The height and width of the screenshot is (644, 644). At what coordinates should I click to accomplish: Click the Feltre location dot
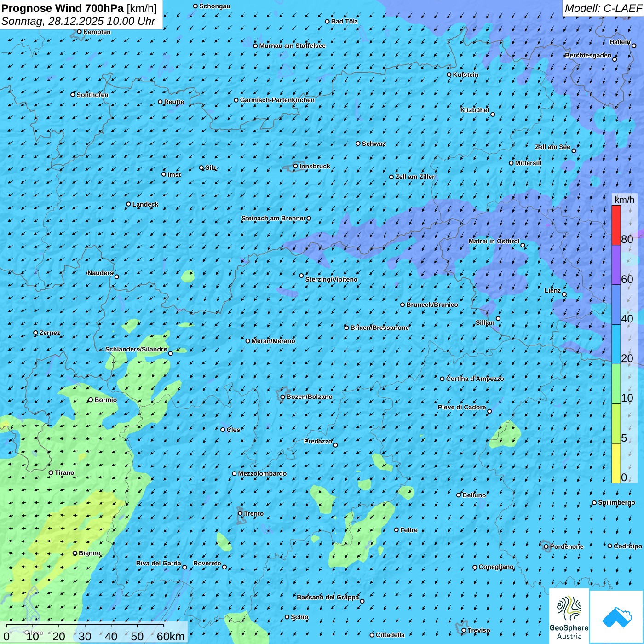click(x=397, y=530)
